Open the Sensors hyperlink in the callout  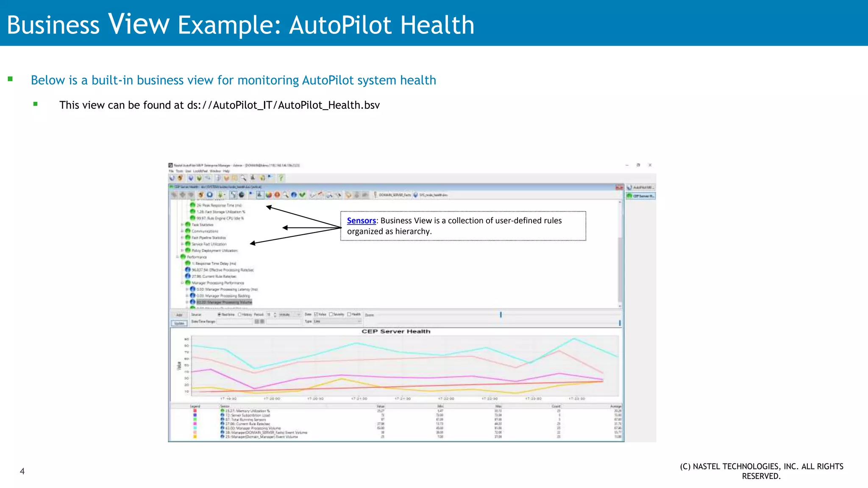(x=361, y=220)
